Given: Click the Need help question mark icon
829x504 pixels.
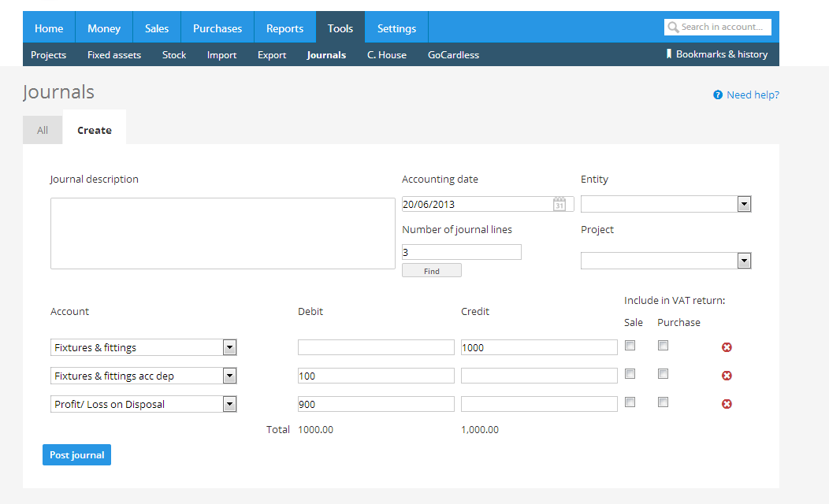Looking at the screenshot, I should 717,95.
